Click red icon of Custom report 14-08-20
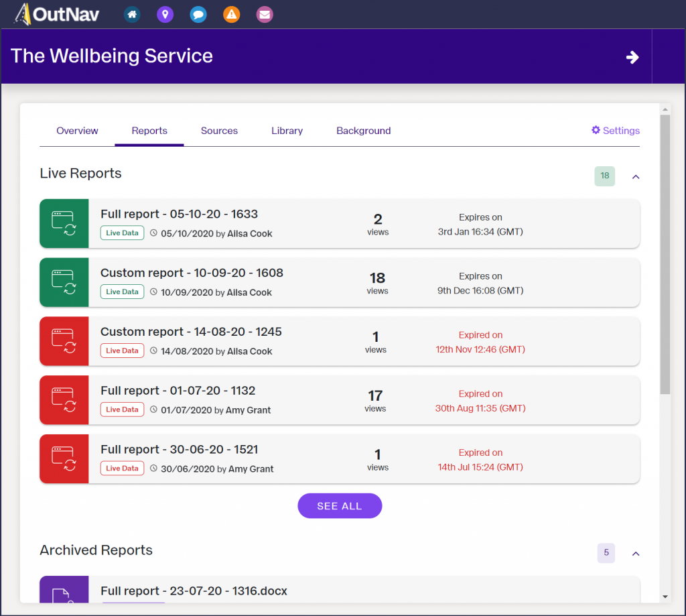686x616 pixels. (64, 341)
